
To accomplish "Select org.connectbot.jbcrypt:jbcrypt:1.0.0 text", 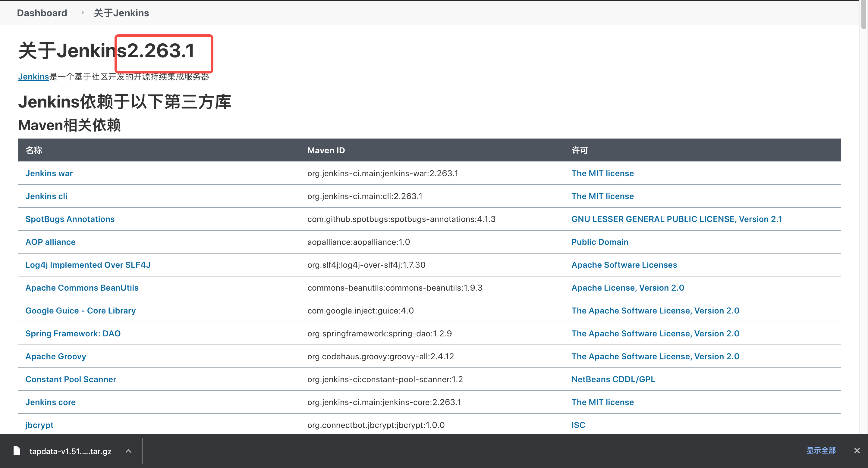I will (376, 425).
